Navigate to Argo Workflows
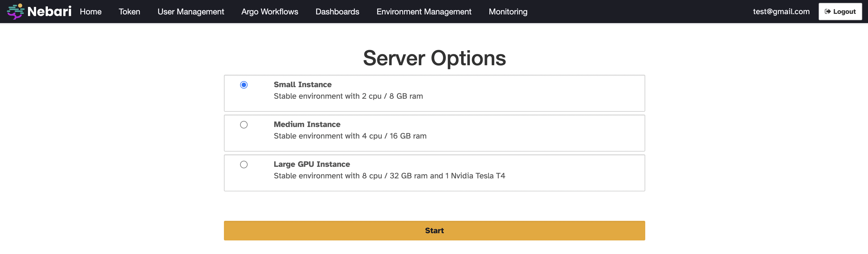The width and height of the screenshot is (868, 254). coord(270,12)
